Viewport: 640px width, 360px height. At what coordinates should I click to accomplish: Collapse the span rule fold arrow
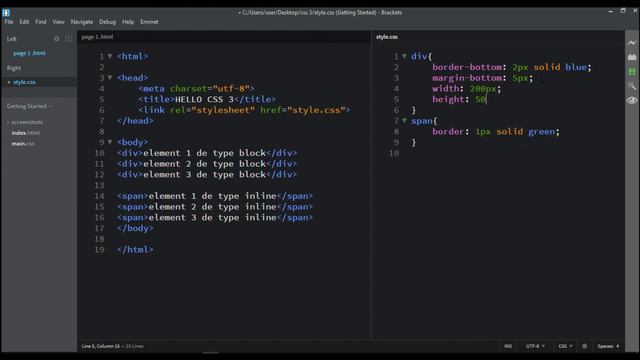(404, 120)
